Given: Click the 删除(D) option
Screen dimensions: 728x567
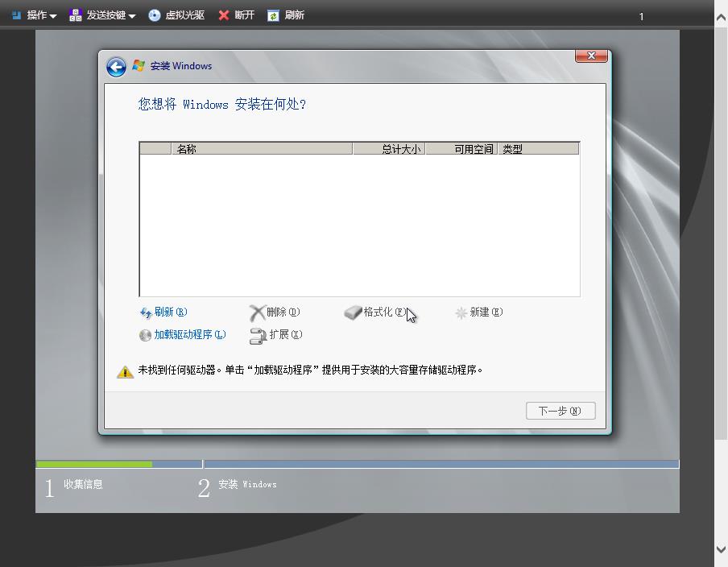Looking at the screenshot, I should point(275,312).
